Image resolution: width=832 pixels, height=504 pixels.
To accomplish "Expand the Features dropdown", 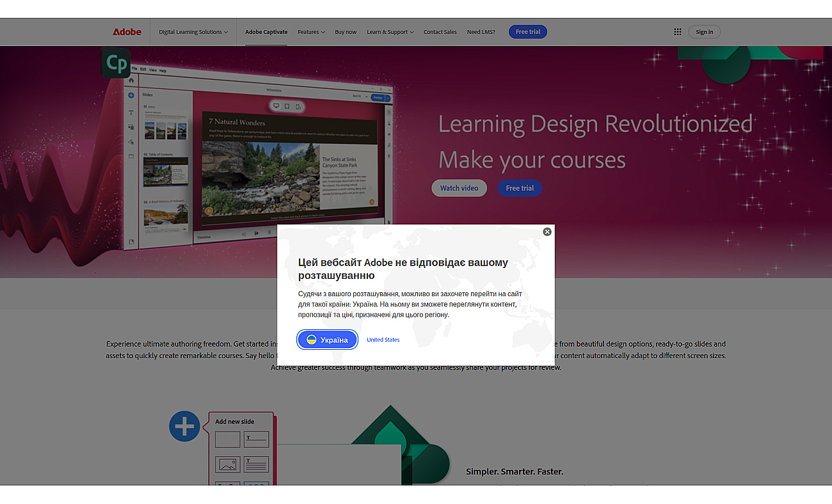I will [x=311, y=32].
